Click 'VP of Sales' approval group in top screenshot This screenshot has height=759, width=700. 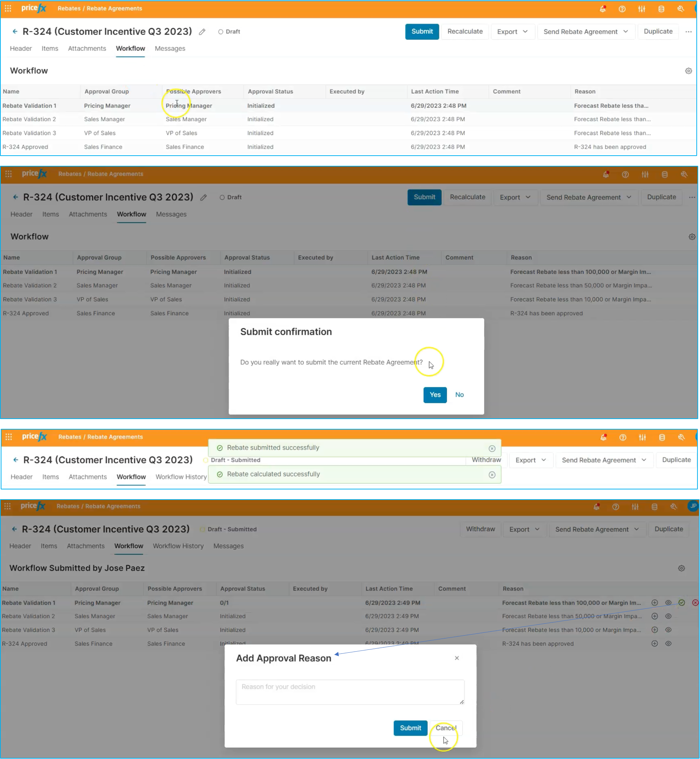click(x=100, y=134)
